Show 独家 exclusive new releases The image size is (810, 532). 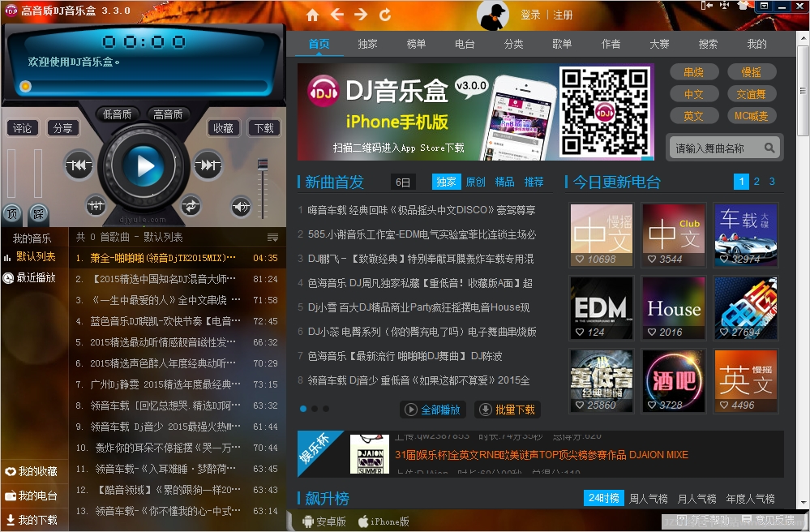click(x=446, y=182)
